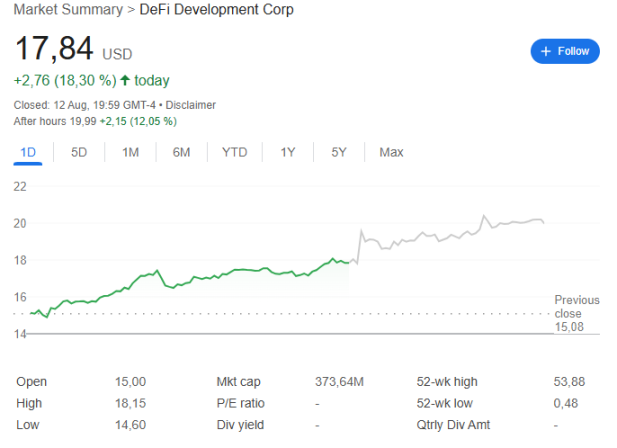Click the Mkt cap value 373,64M
Screen dimensions: 617x448
click(339, 381)
